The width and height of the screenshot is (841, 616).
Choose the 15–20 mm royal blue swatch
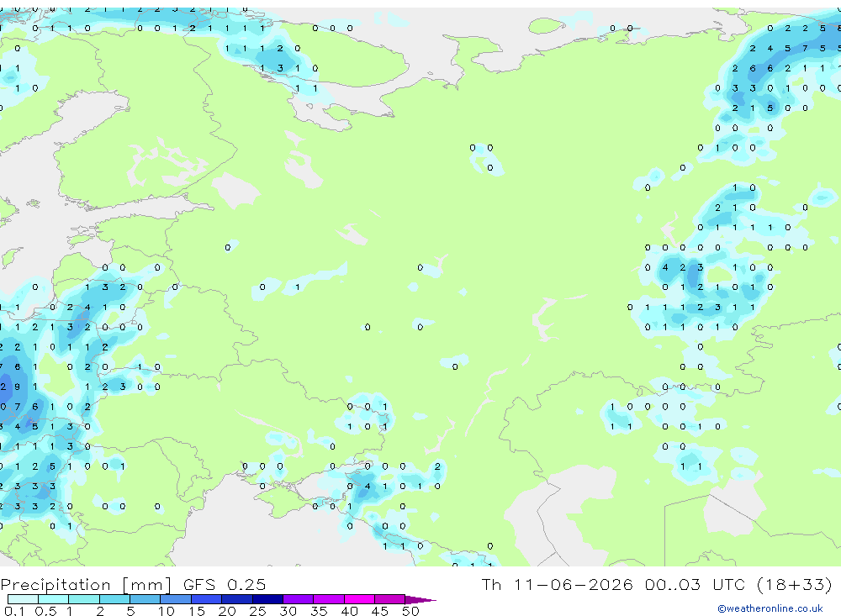(207, 599)
